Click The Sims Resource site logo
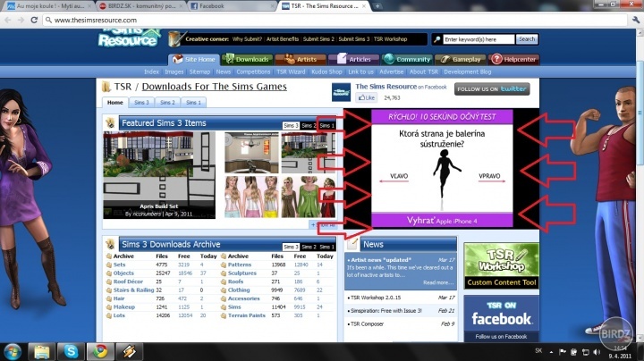The image size is (644, 361). 129,38
